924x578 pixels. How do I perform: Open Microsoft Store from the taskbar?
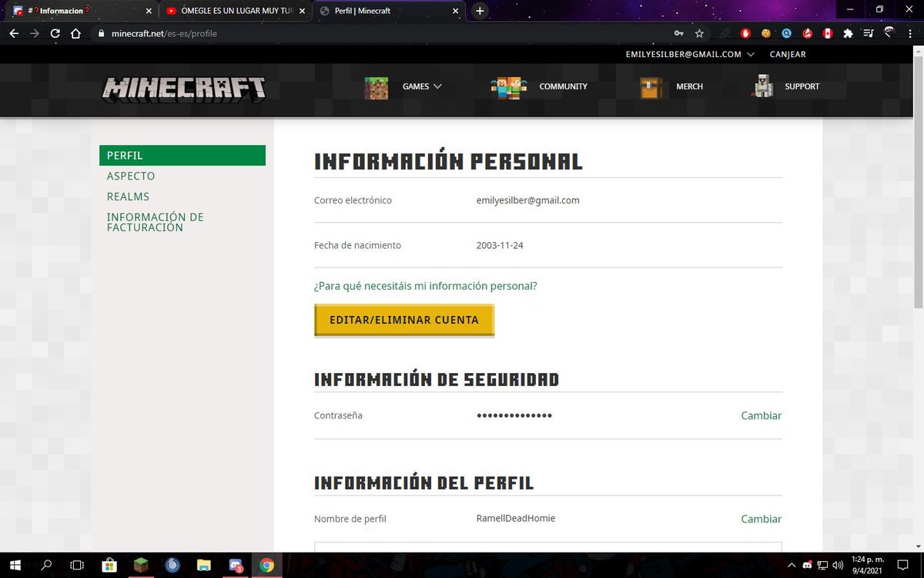[x=109, y=566]
